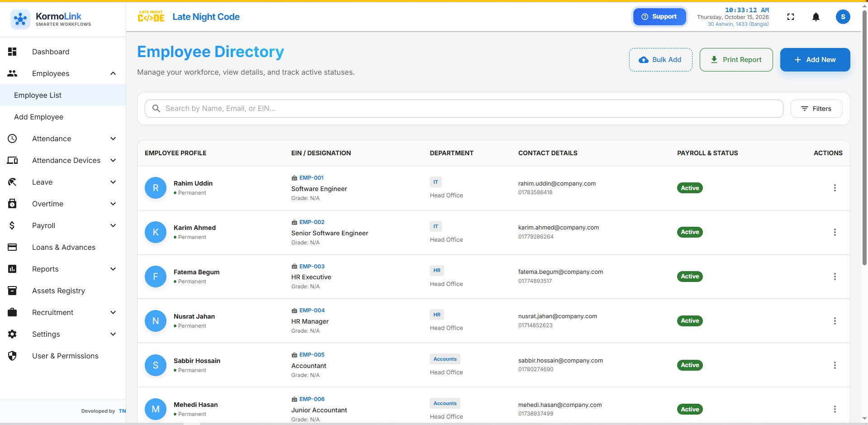Click Fatema Begum's avatar F

pos(156,277)
